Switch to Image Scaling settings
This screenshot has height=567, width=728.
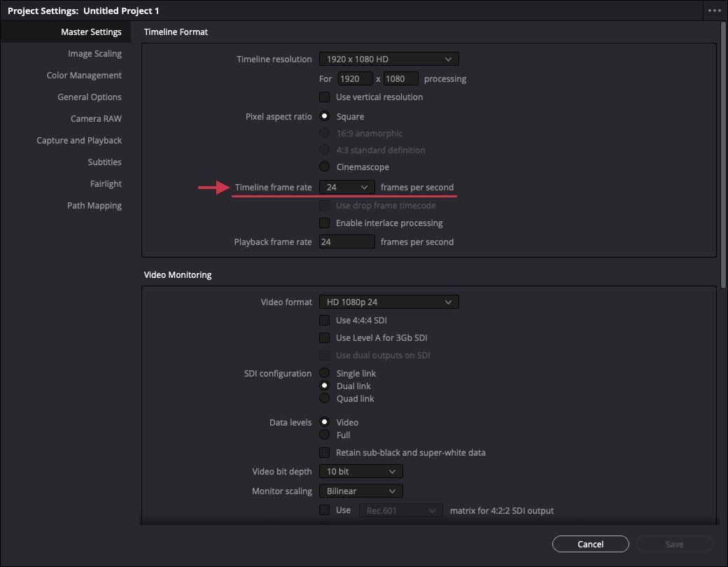point(94,54)
